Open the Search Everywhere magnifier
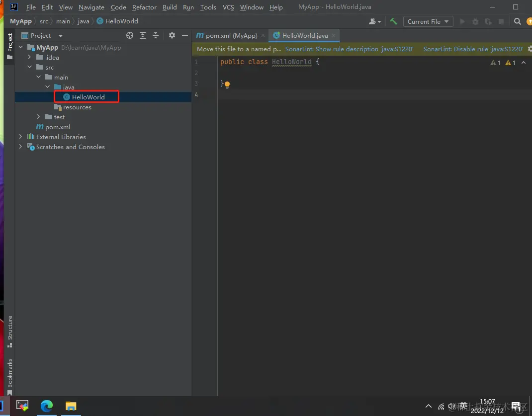The image size is (532, 416). [x=517, y=21]
